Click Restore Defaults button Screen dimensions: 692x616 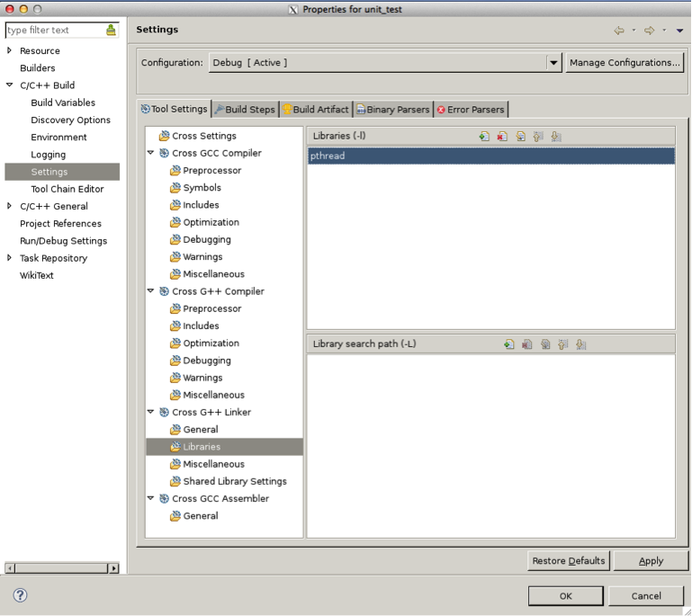point(569,561)
